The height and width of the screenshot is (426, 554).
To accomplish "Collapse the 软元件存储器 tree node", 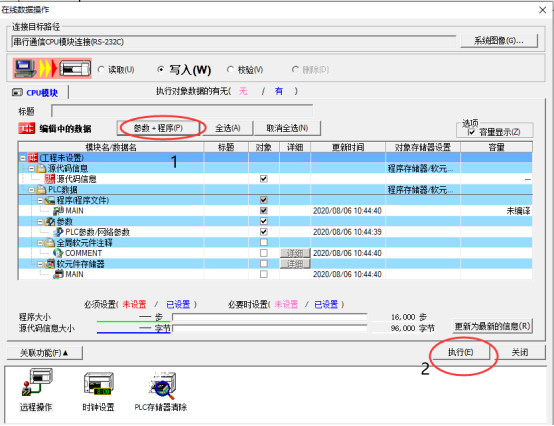I will tap(40, 264).
